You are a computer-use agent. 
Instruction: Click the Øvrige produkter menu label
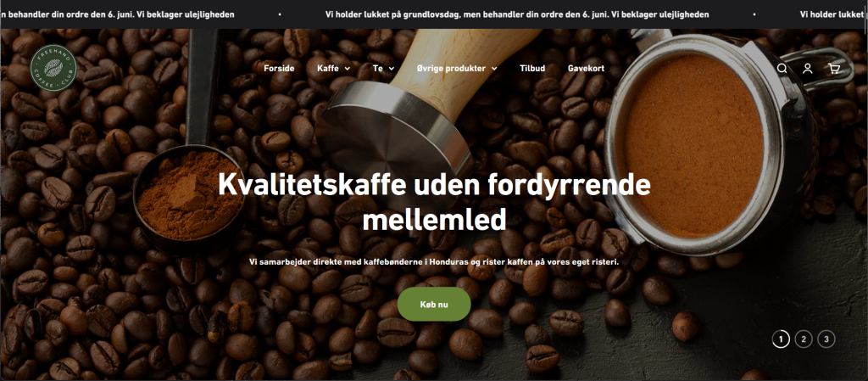coord(451,69)
